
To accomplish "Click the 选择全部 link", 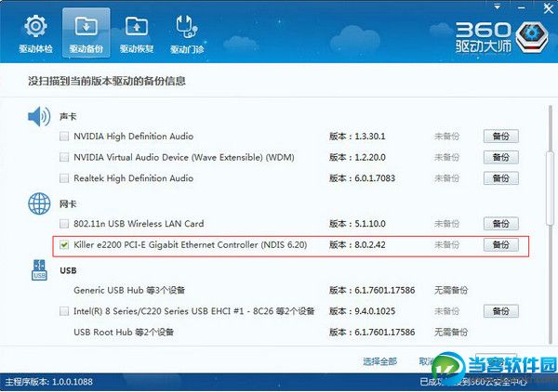I will click(379, 361).
